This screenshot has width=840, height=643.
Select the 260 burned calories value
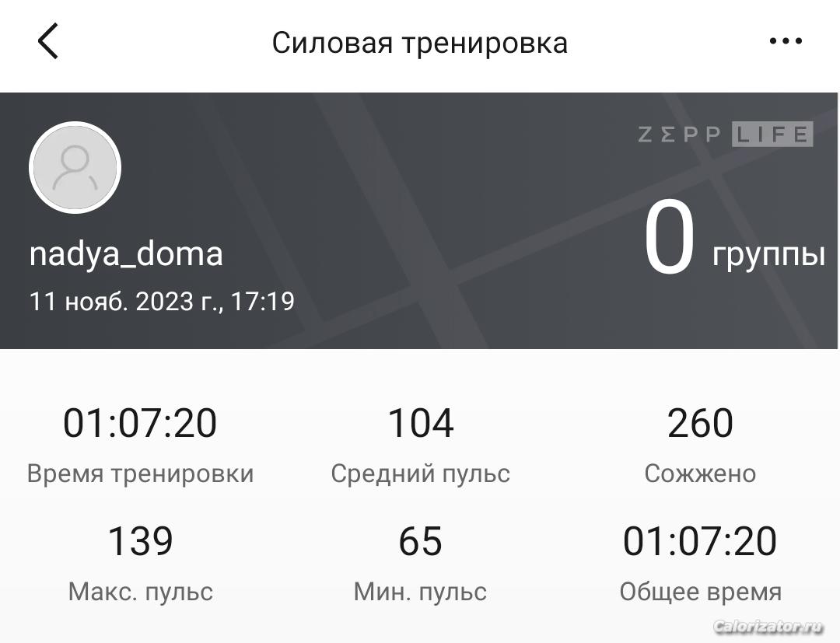coord(700,423)
